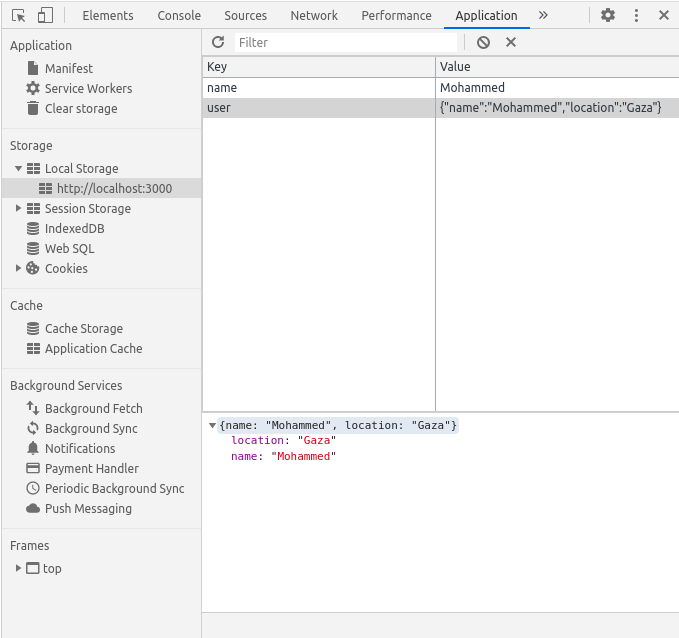Open the Background Fetch label

click(94, 408)
